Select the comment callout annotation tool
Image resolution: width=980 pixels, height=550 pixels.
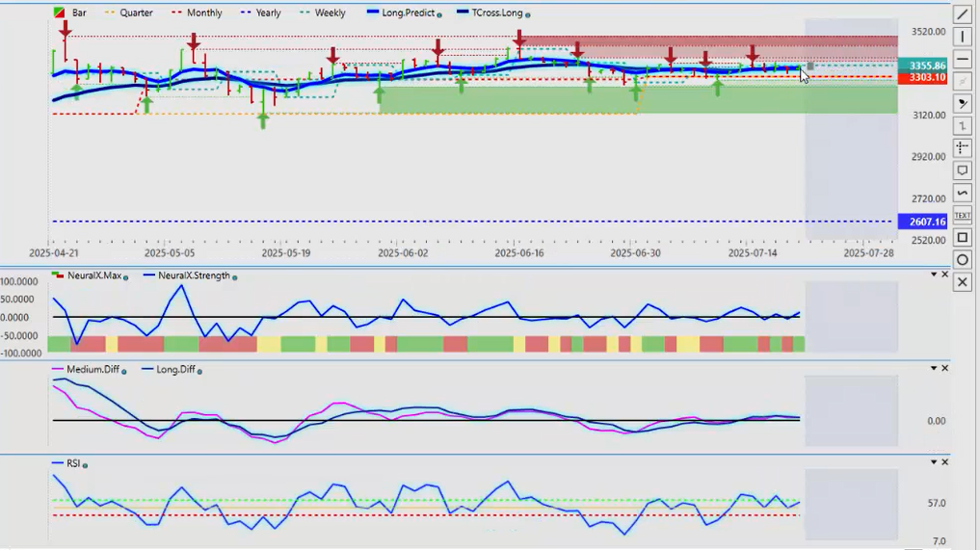963,170
